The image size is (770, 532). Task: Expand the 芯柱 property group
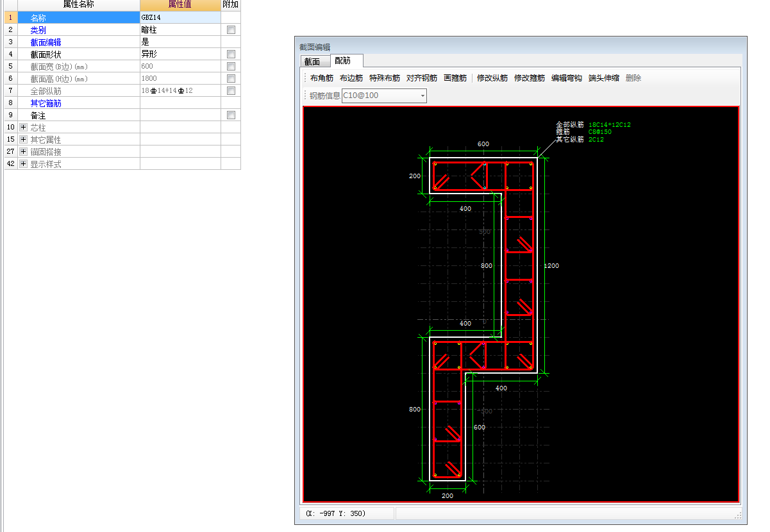[24, 128]
